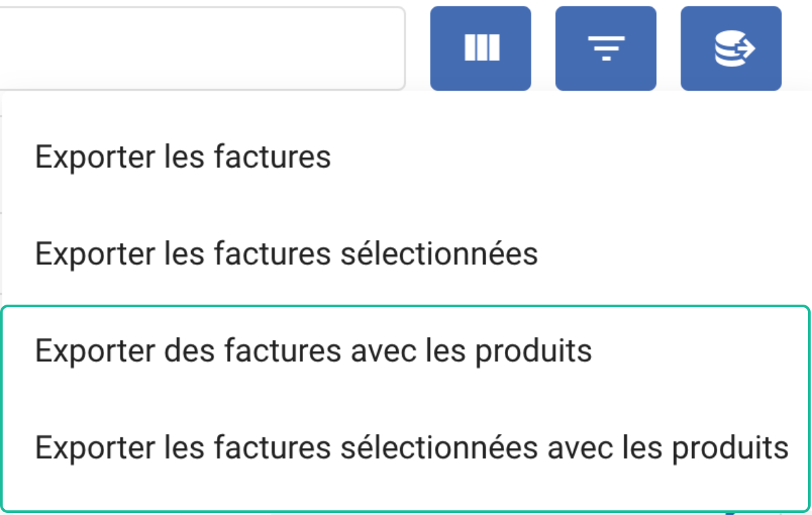Choose 'Exporter les factures sélectionnées avec les produits'
Image resolution: width=812 pixels, height=515 pixels.
(x=411, y=448)
